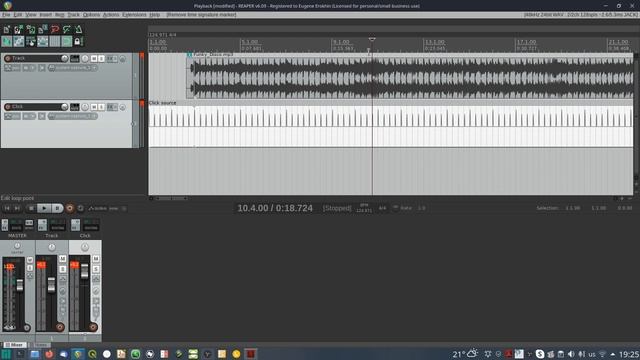Arm record on Track mixer channel
The height and width of the screenshot is (360, 640).
pyautogui.click(x=60, y=327)
